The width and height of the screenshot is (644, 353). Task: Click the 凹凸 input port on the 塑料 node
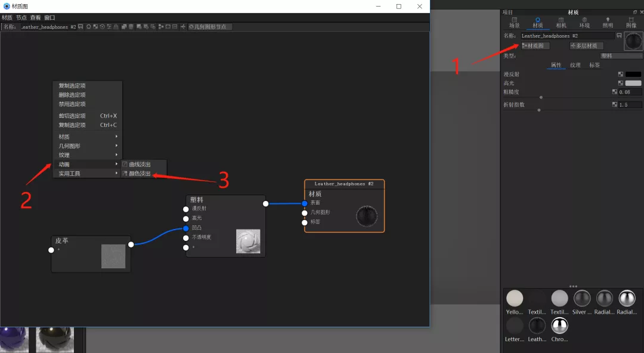coord(186,228)
